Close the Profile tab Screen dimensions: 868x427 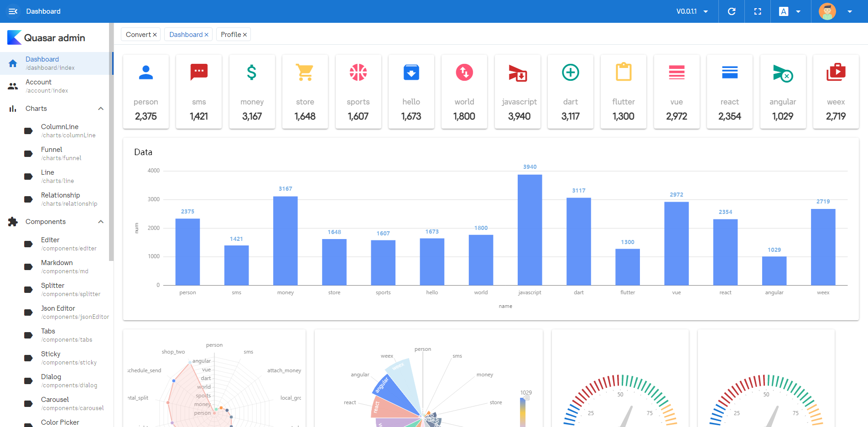245,35
